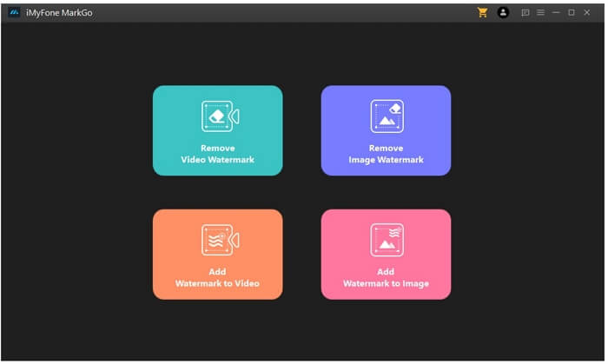Maximize the MarkGo window
The image size is (608, 364).
click(x=572, y=13)
